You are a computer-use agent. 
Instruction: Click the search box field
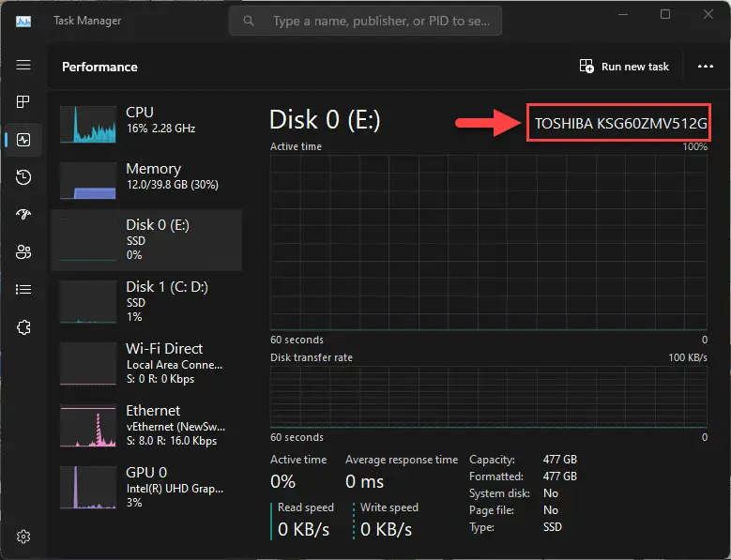(366, 21)
